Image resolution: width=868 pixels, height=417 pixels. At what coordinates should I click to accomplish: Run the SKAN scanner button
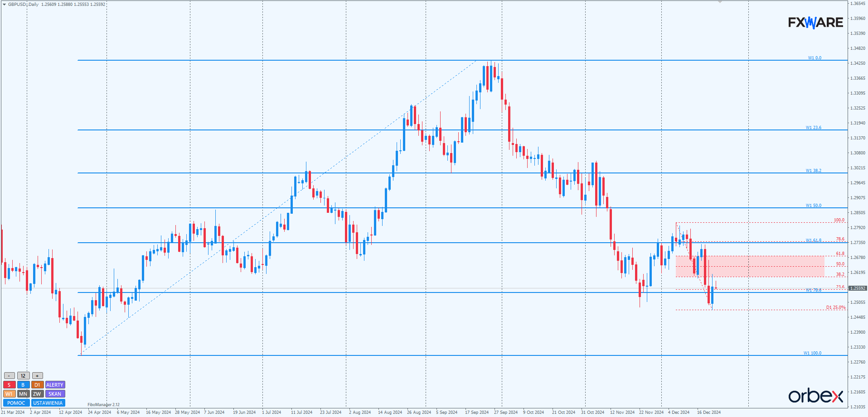(x=55, y=394)
